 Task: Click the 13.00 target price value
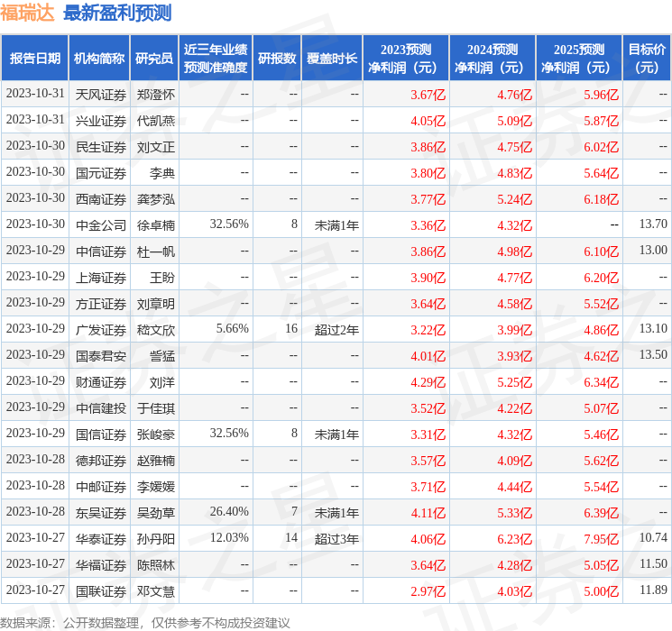click(653, 250)
